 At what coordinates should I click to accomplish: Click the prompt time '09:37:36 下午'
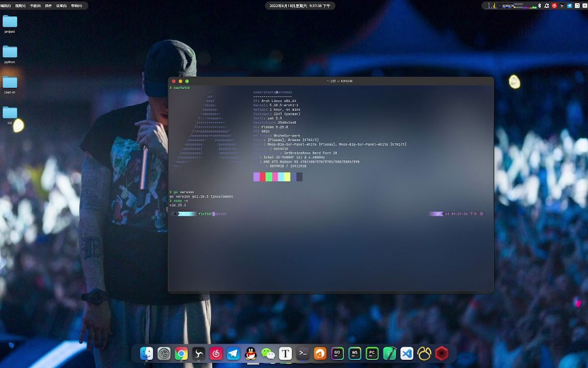point(464,214)
